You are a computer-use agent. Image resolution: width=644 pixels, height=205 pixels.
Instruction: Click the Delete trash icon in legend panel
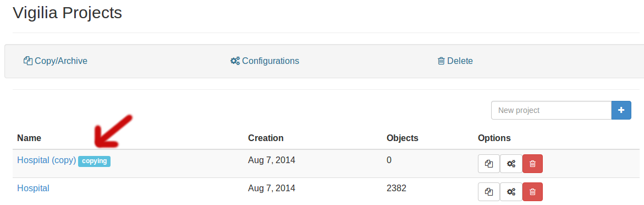pyautogui.click(x=441, y=61)
